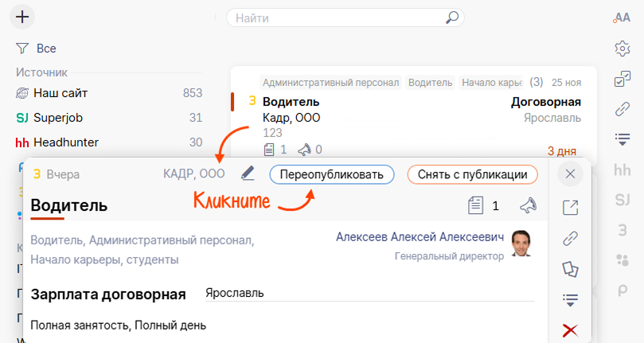644x343 pixels.
Task: Select the Все filter
Action: pos(46,49)
